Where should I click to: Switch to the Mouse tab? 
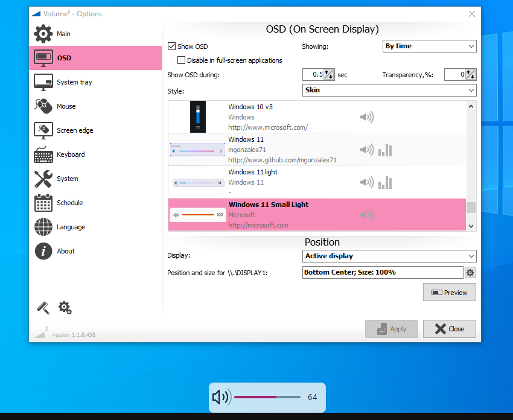coord(95,106)
